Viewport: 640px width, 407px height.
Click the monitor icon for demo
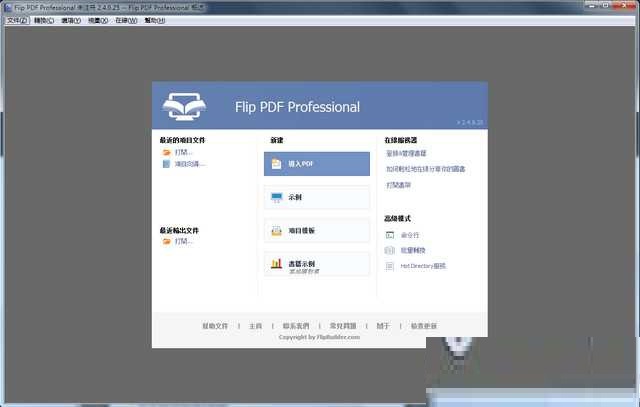click(276, 198)
